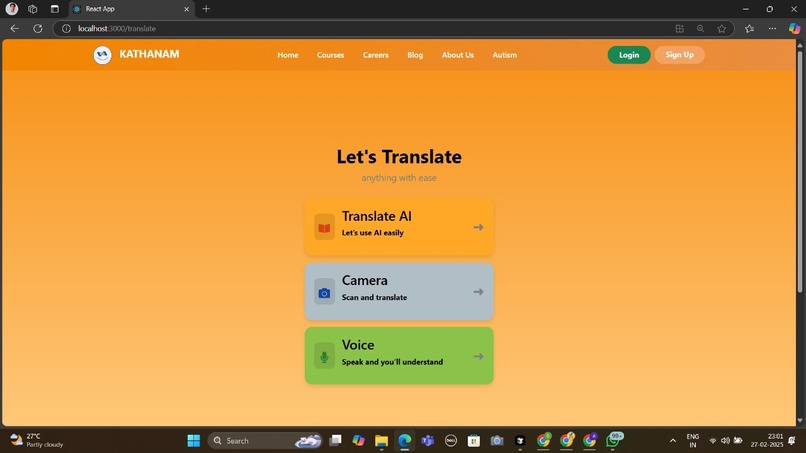The height and width of the screenshot is (453, 806).
Task: Open the Autism nav link
Action: tap(505, 55)
